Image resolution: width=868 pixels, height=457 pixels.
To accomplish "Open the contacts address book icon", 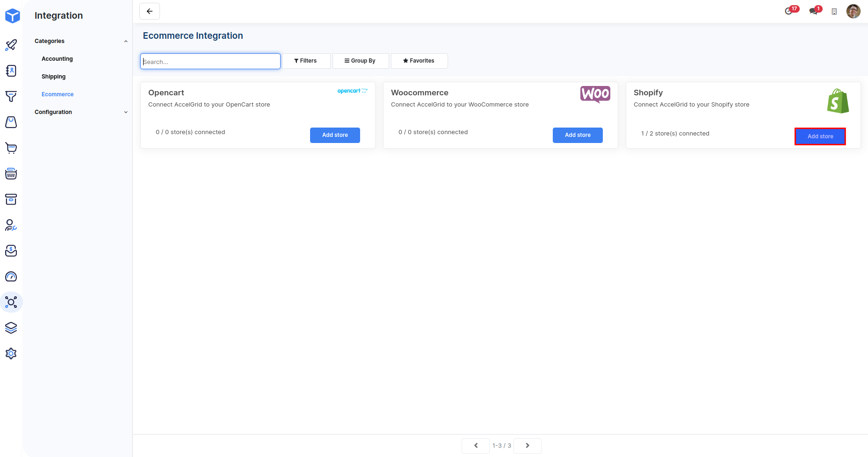I will [x=11, y=71].
